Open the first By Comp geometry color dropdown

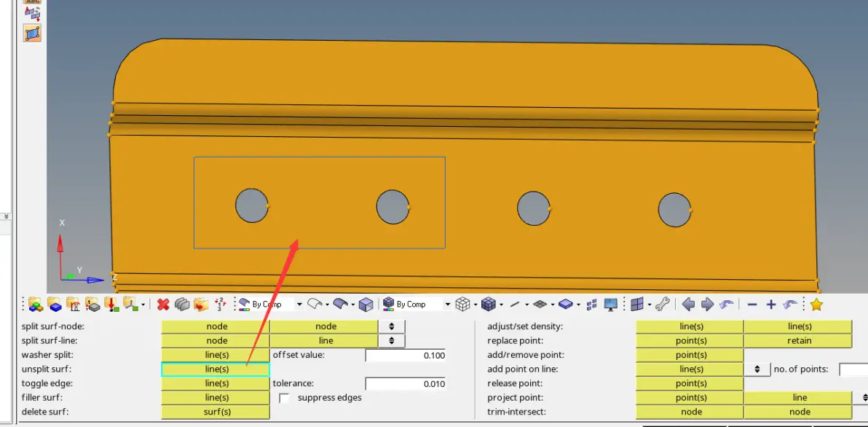(299, 304)
